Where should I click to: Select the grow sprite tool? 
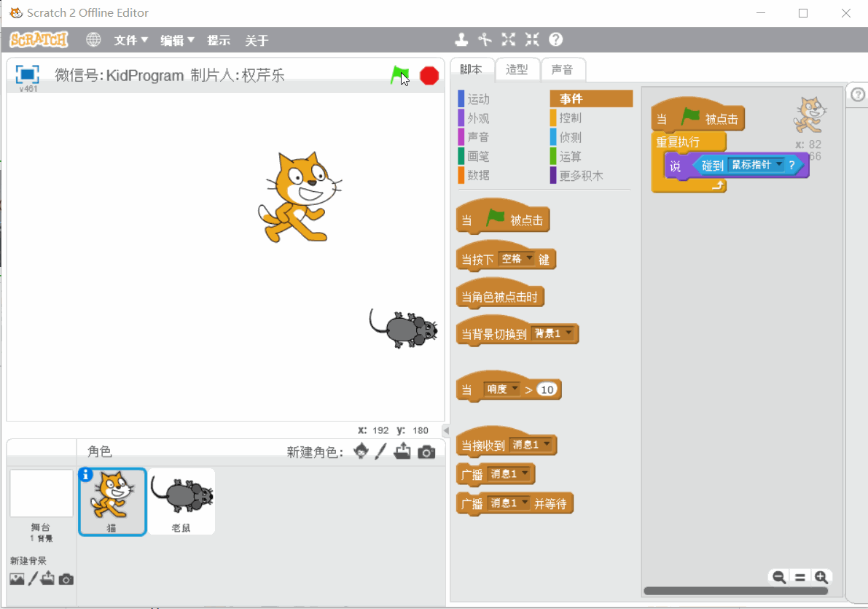click(508, 39)
